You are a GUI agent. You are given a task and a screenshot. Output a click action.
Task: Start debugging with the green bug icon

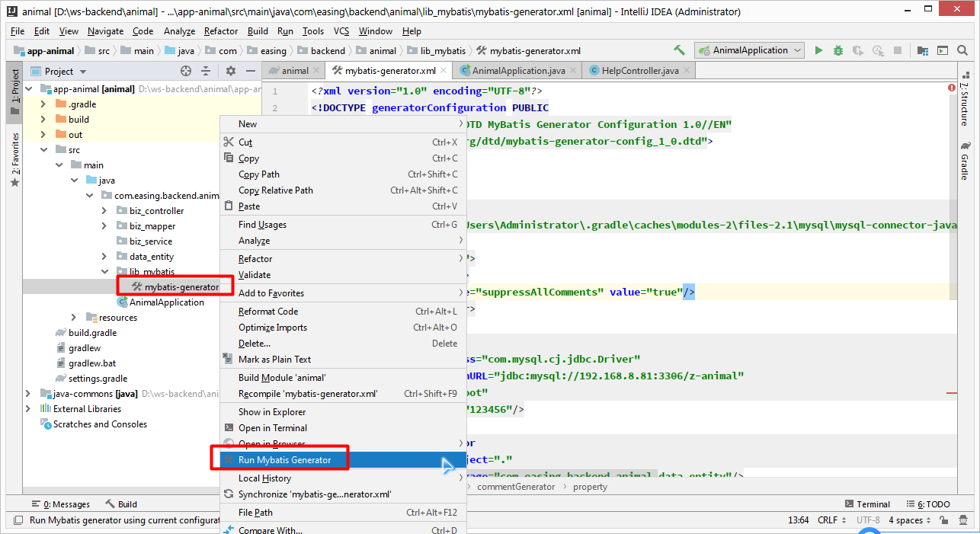point(838,50)
